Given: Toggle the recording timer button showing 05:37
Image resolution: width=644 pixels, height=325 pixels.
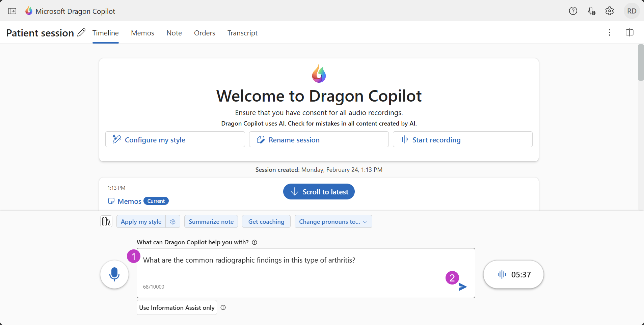Looking at the screenshot, I should 513,274.
